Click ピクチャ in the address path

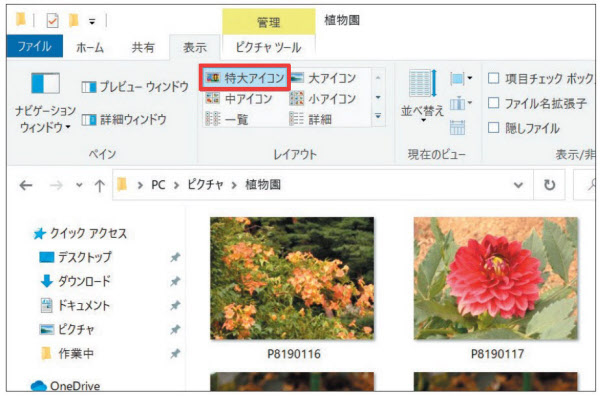point(205,185)
